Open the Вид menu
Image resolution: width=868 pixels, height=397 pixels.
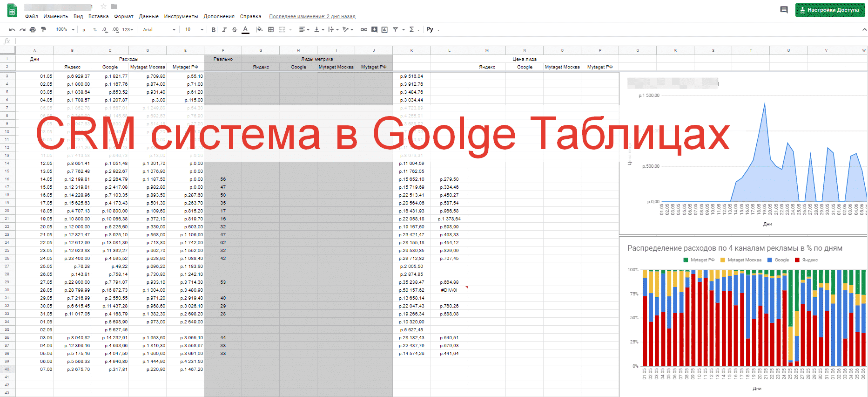(x=78, y=16)
